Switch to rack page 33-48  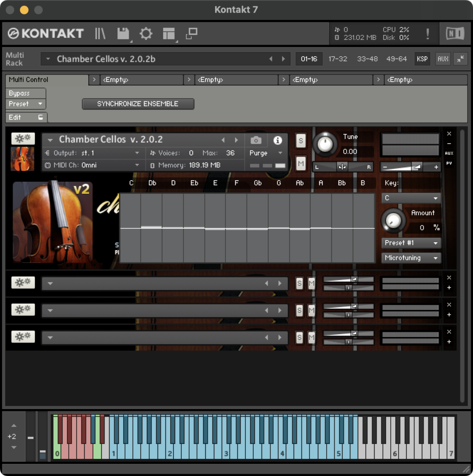coord(367,59)
